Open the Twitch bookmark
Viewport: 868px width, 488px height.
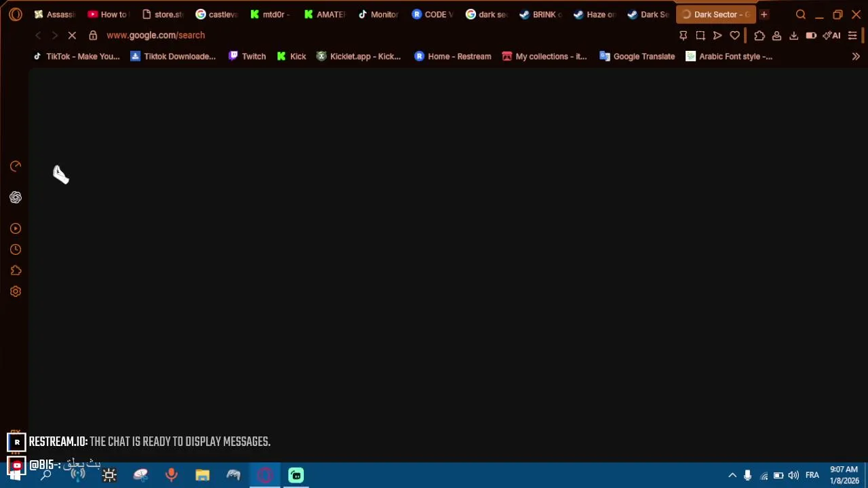click(x=247, y=56)
